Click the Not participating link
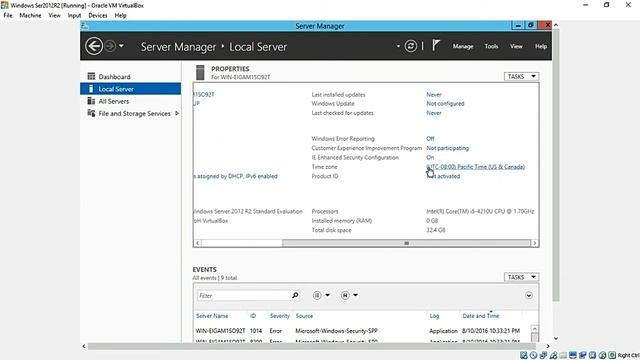Image resolution: width=640 pixels, height=360 pixels. click(447, 148)
